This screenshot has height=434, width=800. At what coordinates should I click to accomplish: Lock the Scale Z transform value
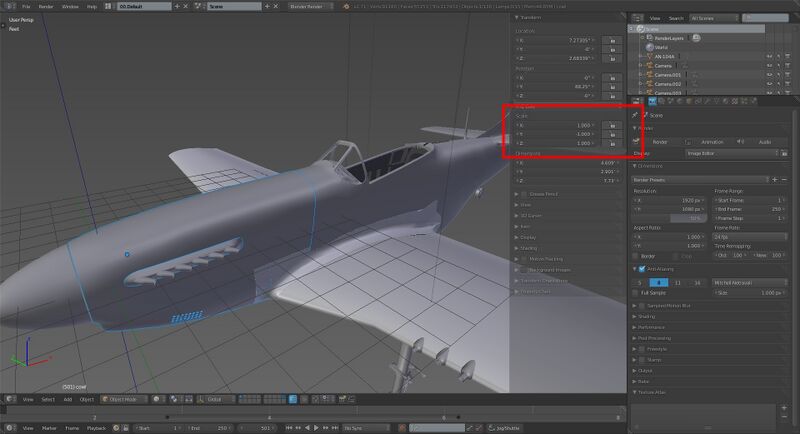(x=612, y=143)
